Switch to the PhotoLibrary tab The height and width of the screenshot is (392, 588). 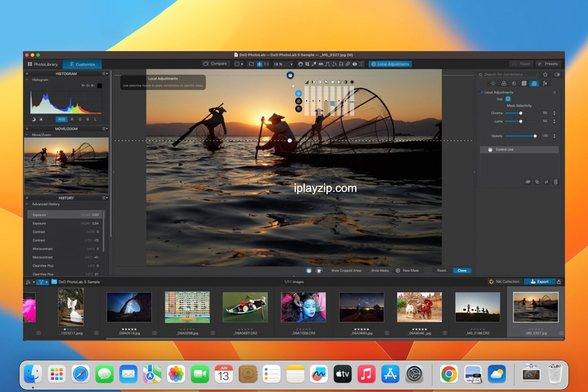click(42, 64)
